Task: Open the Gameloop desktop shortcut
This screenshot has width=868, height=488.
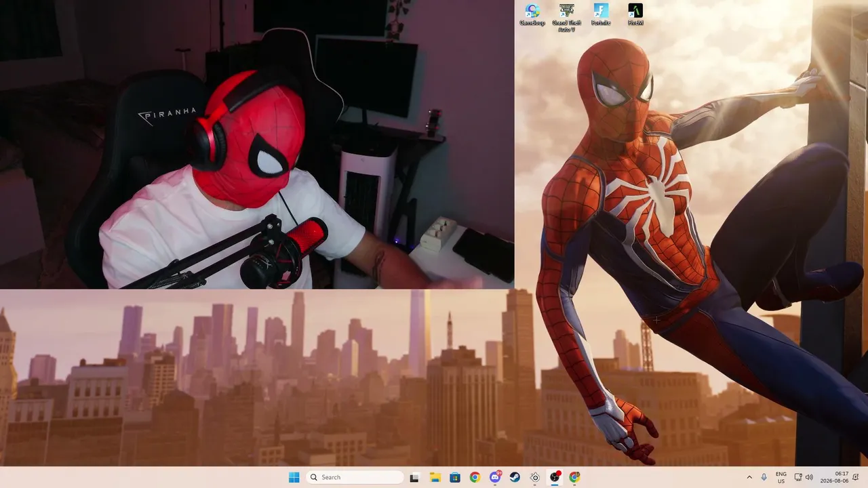Action: point(532,14)
